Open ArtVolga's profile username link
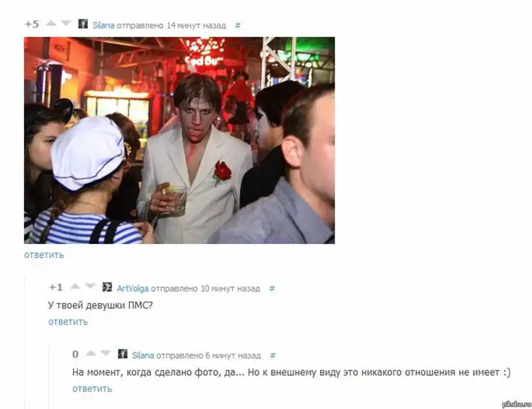 pyautogui.click(x=133, y=289)
